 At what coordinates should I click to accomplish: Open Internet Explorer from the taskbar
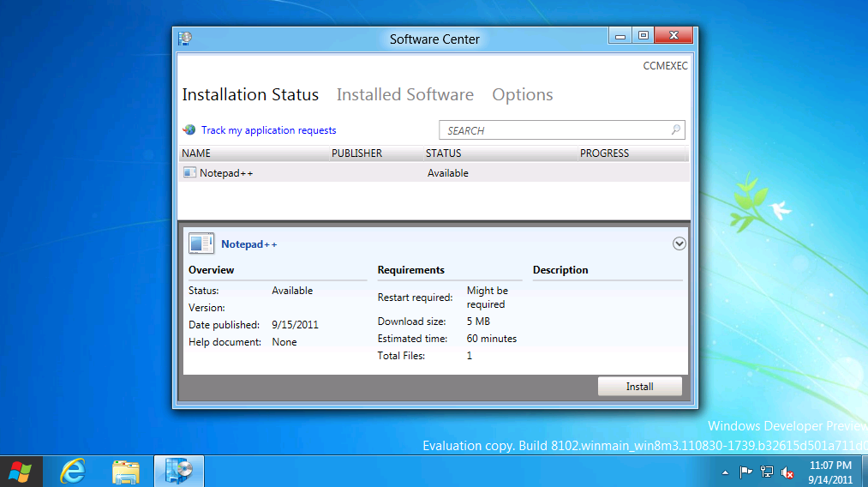tap(74, 471)
